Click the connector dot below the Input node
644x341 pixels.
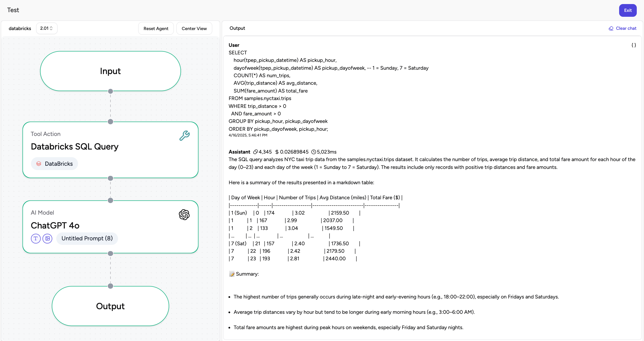[110, 91]
